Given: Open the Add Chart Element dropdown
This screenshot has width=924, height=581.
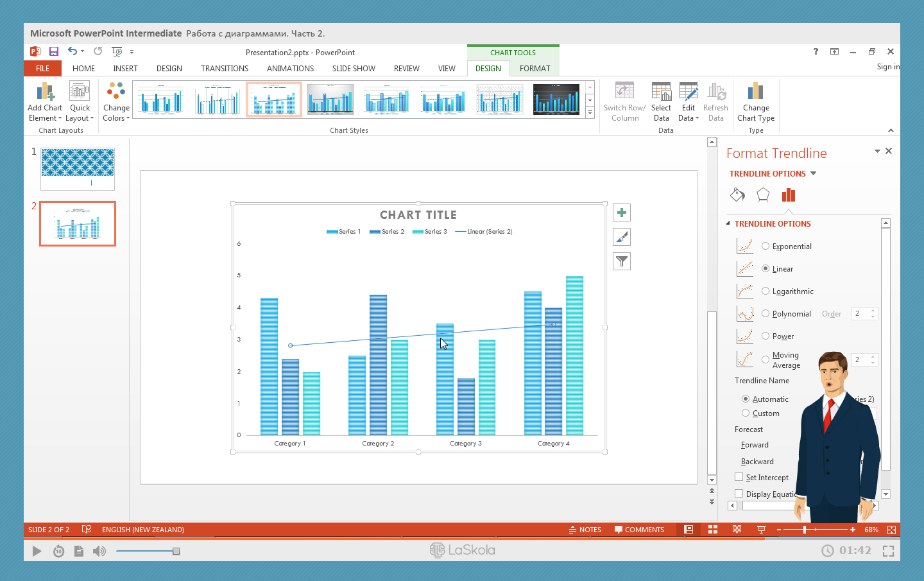Looking at the screenshot, I should click(45, 103).
